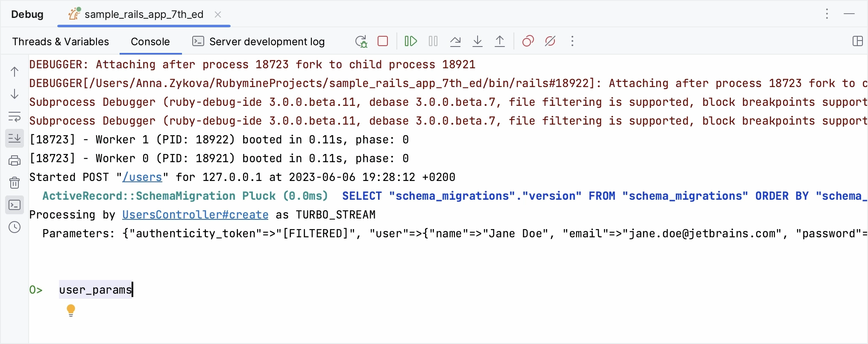The height and width of the screenshot is (344, 868).
Task: Open the View Breakpoints dialog
Action: pos(528,41)
